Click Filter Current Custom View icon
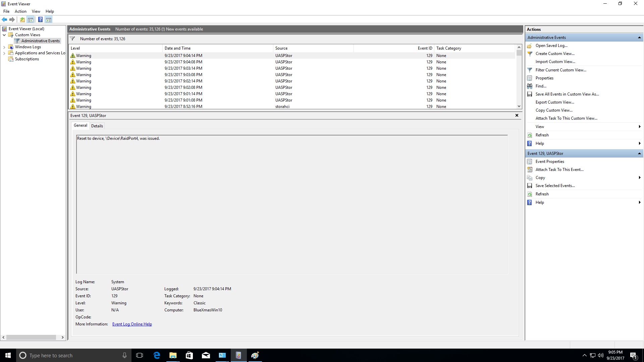Image resolution: width=644 pixels, height=362 pixels. coord(530,70)
